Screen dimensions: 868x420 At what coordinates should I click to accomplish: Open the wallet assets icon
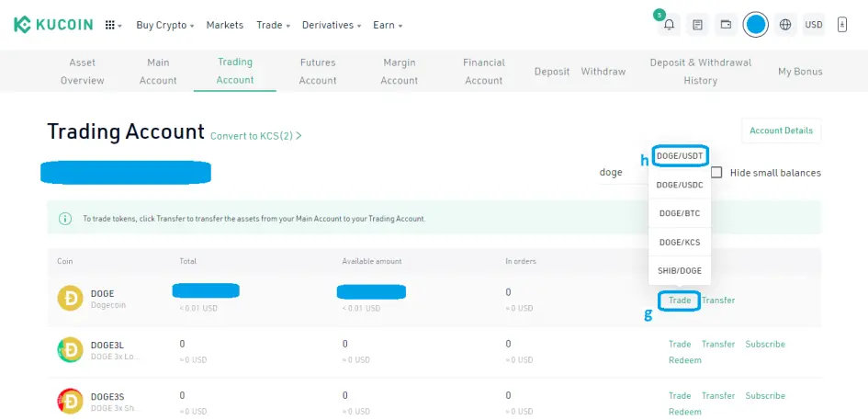tap(726, 25)
